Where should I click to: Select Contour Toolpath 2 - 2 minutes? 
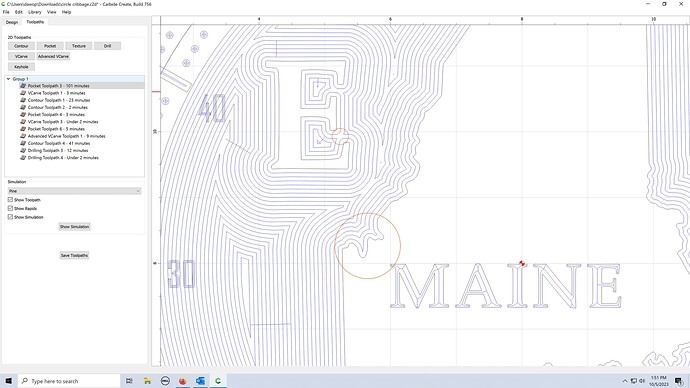click(x=58, y=107)
